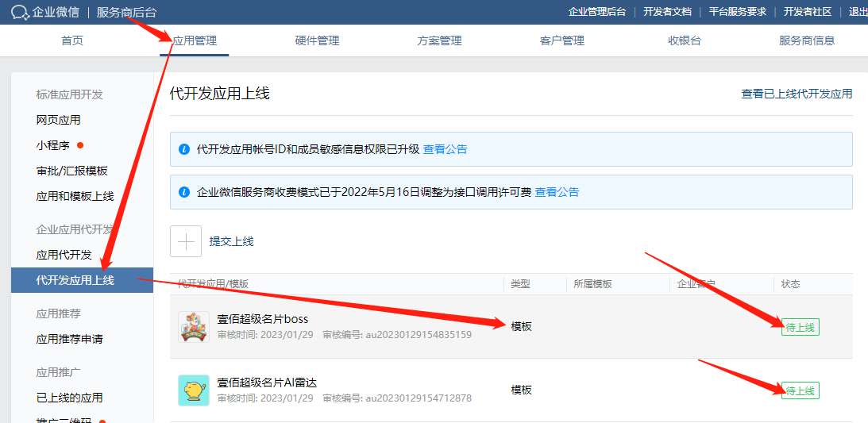Open 已上线的应用 in the sidebar
The height and width of the screenshot is (423, 868).
[69, 398]
